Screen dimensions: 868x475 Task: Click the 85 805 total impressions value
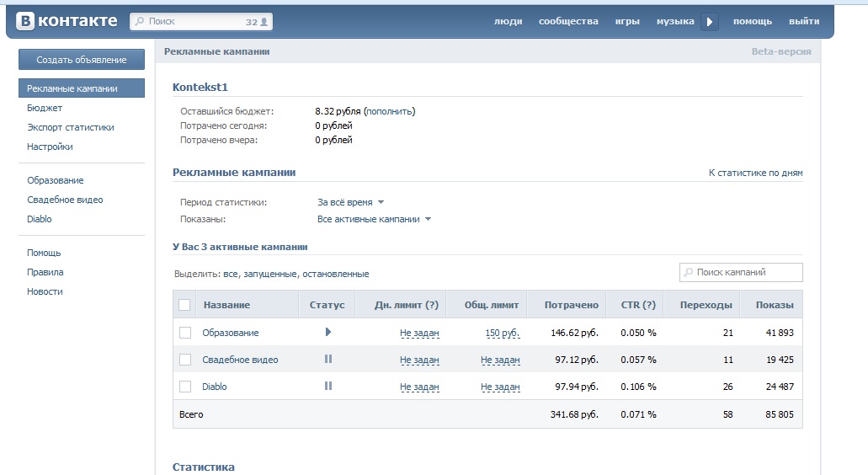tap(780, 414)
